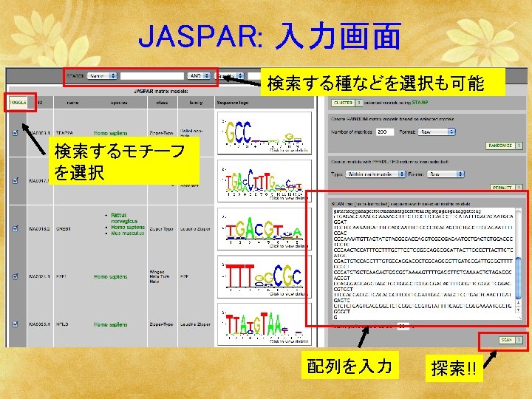Image resolution: width=532 pixels, height=399 pixels.
Task: Toggle the NFIL3 row checkbox
Action: coord(15,324)
